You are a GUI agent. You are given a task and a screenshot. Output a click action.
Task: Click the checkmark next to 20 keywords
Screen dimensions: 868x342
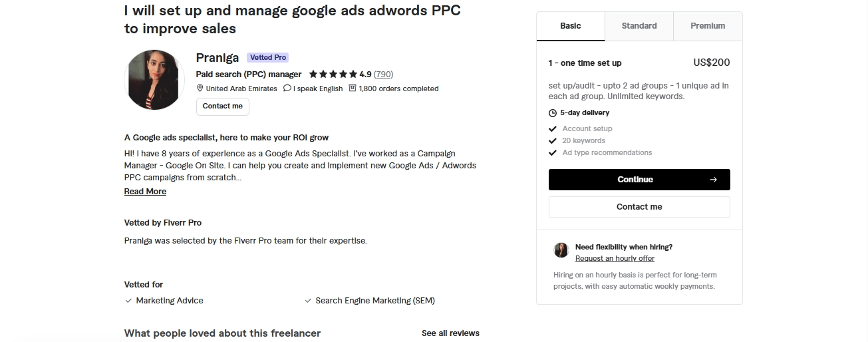point(553,141)
